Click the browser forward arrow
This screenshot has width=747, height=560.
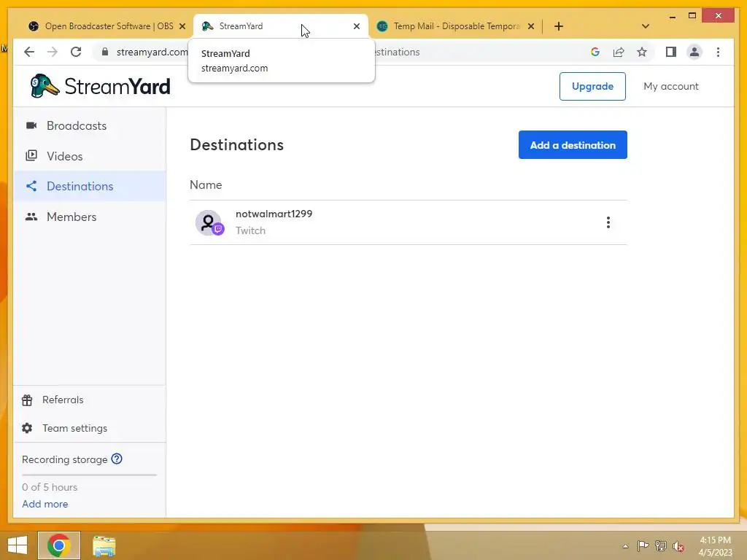point(53,52)
